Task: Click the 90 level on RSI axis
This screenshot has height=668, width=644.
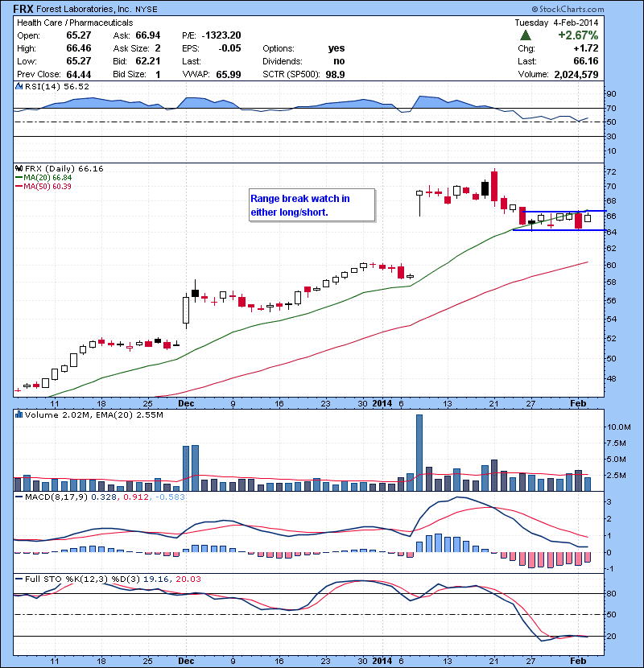Action: point(611,93)
